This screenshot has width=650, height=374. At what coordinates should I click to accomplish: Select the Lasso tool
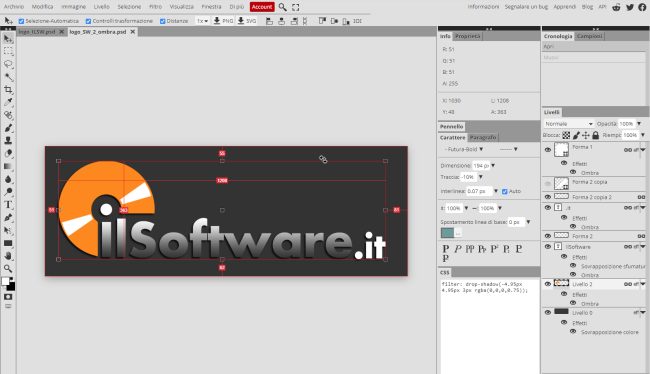click(8, 64)
